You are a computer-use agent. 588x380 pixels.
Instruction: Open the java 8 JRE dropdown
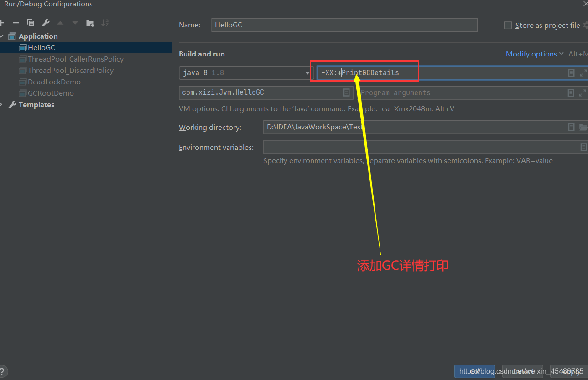point(246,73)
